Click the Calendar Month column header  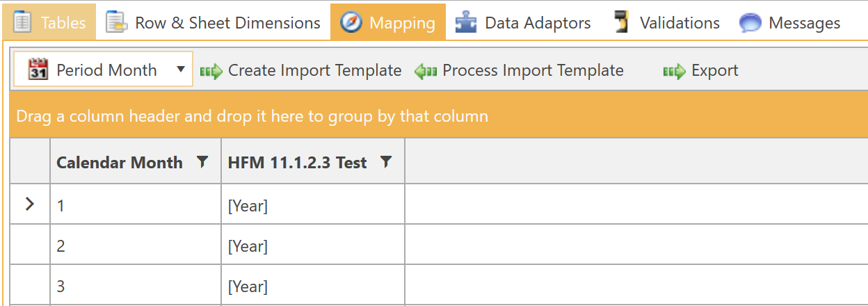coord(119,163)
